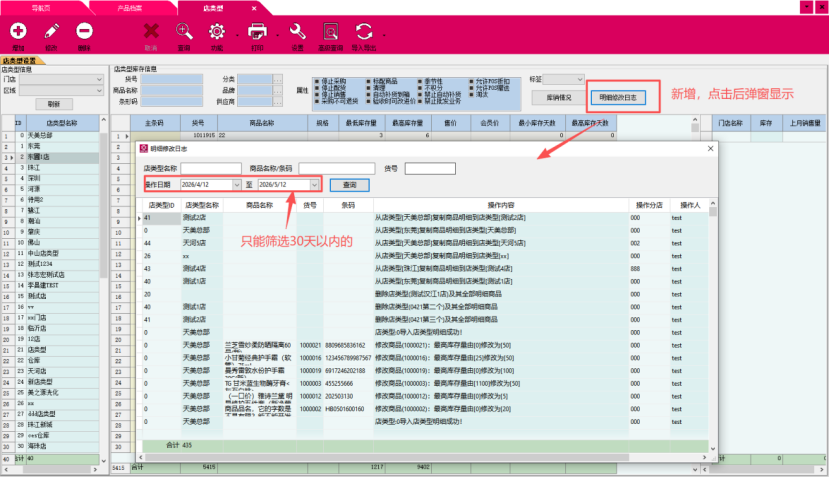829x477 pixels.
Task: Switch to the 产品档案 tab
Action: point(130,8)
